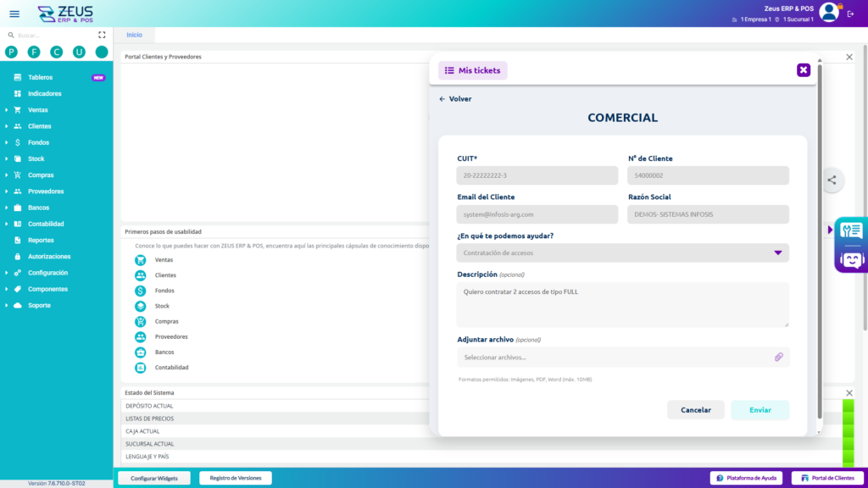868x488 pixels.
Task: Expand the Configuración sidebar section
Action: [47, 273]
